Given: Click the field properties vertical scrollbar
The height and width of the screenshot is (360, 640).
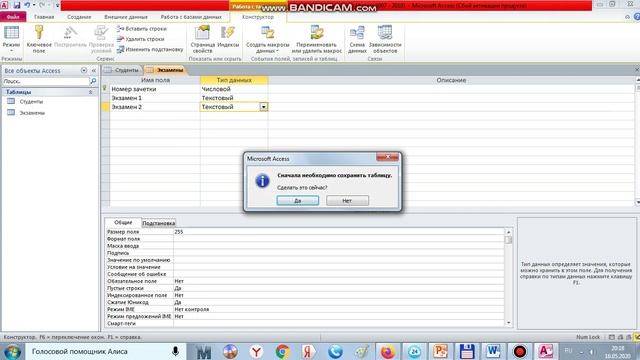Looking at the screenshot, I should [508, 277].
